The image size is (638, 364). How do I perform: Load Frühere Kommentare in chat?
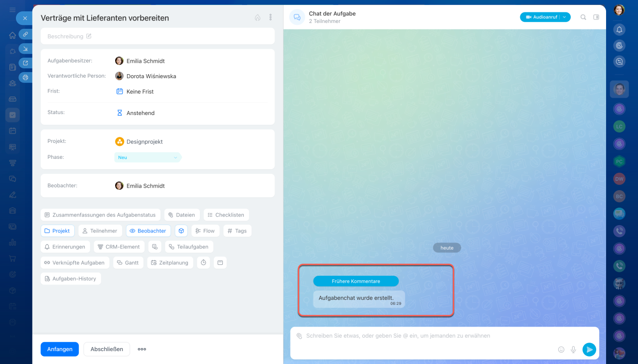click(356, 281)
